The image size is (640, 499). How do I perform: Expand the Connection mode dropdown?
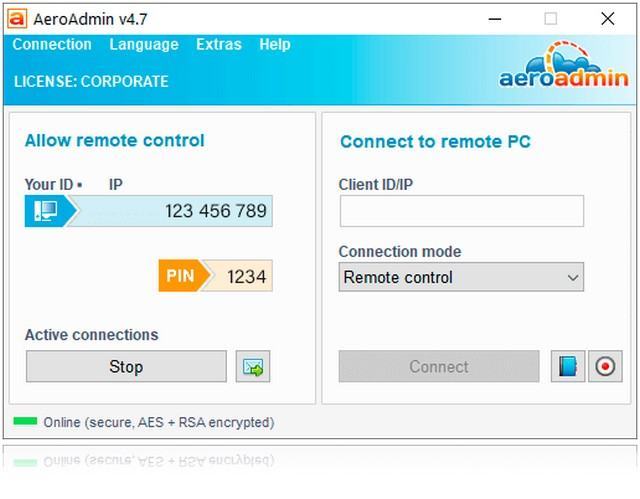click(x=461, y=277)
